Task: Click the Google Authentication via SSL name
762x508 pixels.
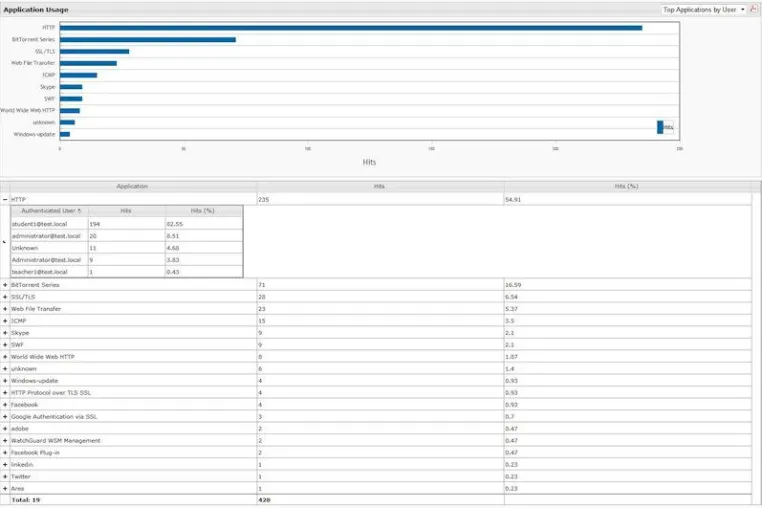Action: (x=54, y=417)
